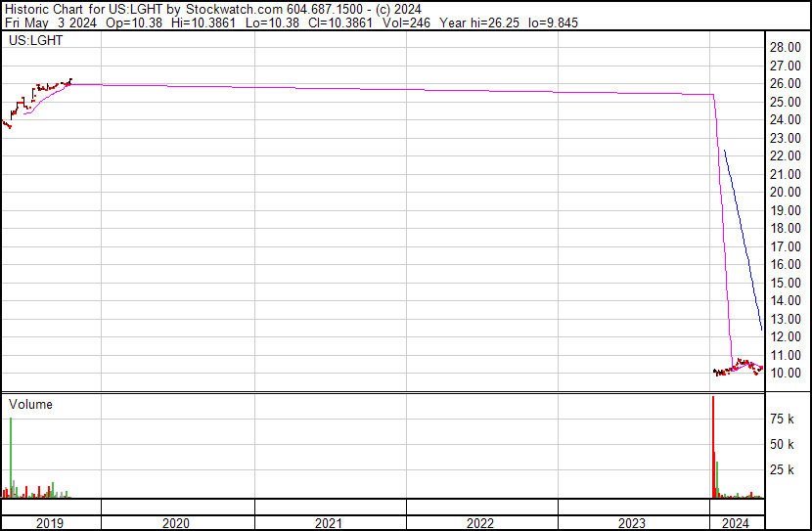Select the 2019 year on time axis
The image size is (812, 531).
click(x=50, y=523)
